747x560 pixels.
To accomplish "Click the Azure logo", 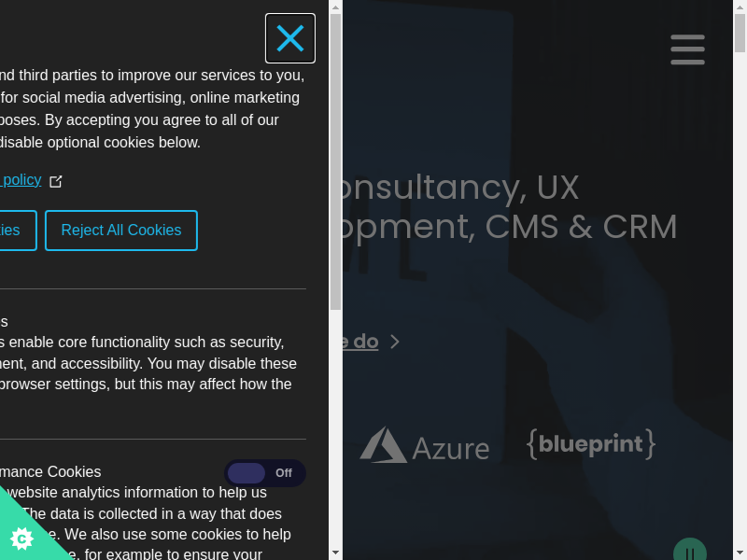I will pos(425,446).
